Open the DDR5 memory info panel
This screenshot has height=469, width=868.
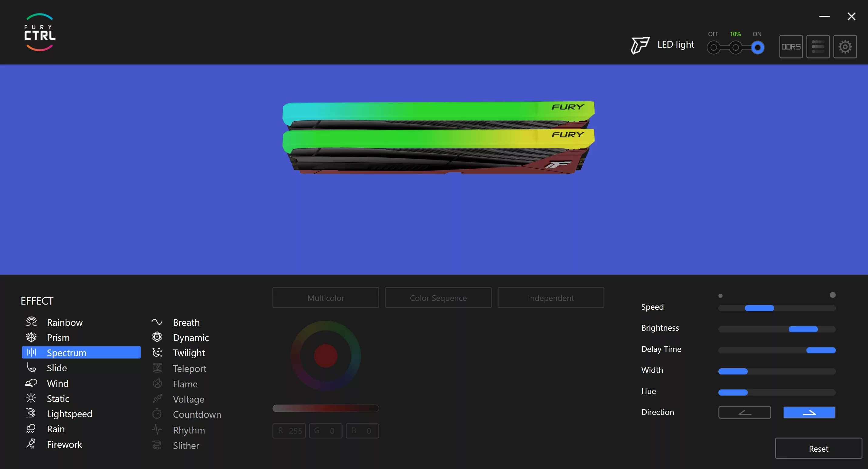coord(791,46)
